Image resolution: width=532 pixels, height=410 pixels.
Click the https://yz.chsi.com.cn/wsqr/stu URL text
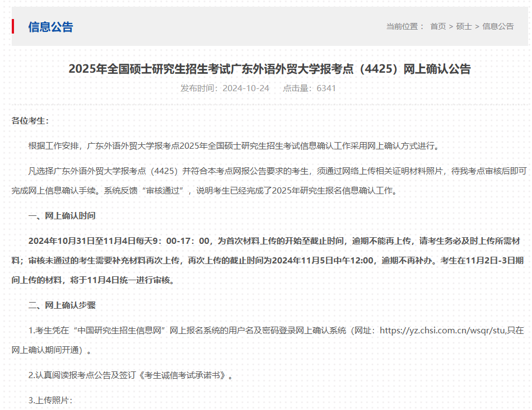point(442,330)
